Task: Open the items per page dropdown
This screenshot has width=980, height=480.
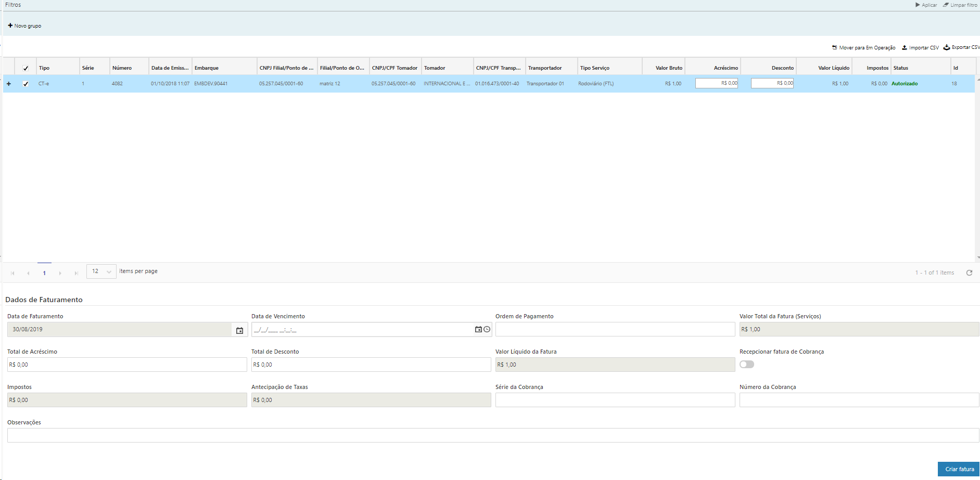Action: (101, 271)
